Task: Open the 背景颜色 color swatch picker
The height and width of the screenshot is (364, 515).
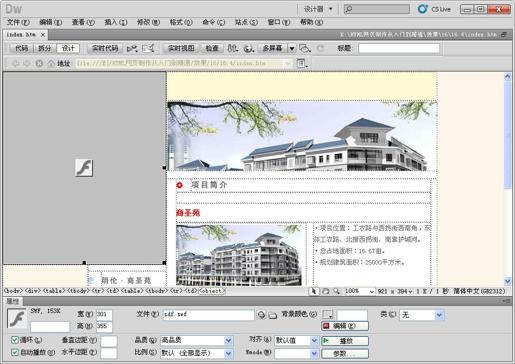Action: 327,314
